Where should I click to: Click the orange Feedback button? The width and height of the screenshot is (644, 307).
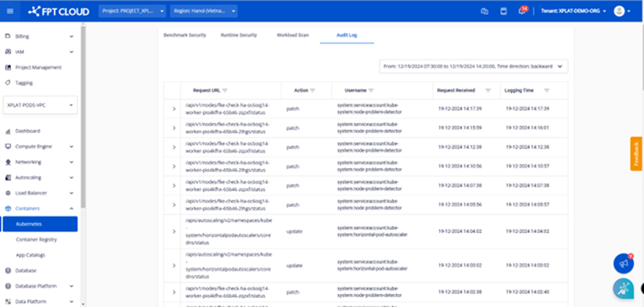636,153
